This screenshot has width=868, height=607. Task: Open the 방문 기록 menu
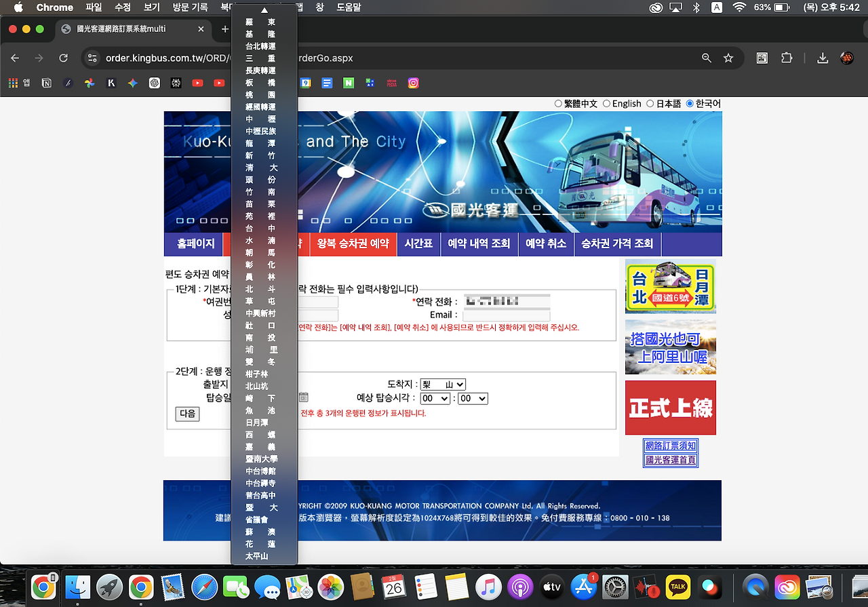(x=190, y=7)
